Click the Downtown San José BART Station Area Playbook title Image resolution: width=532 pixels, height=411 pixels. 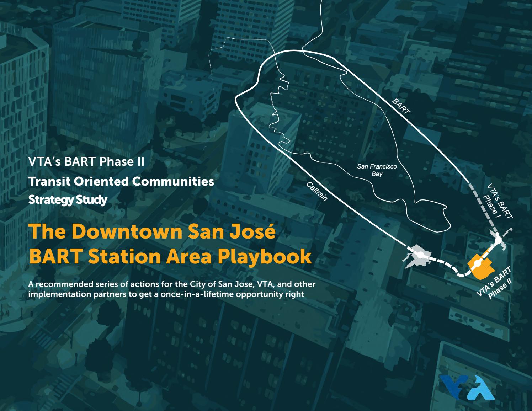pyautogui.click(x=170, y=244)
